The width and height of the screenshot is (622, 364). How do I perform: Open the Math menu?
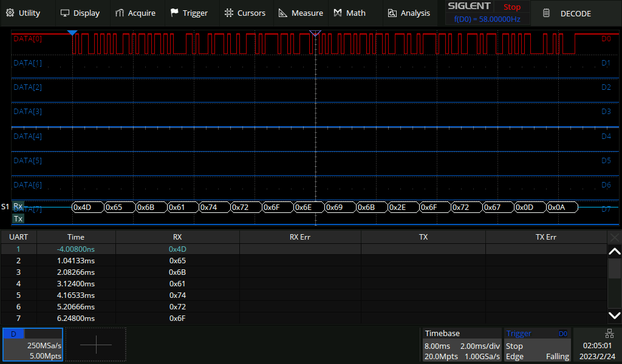click(x=350, y=13)
